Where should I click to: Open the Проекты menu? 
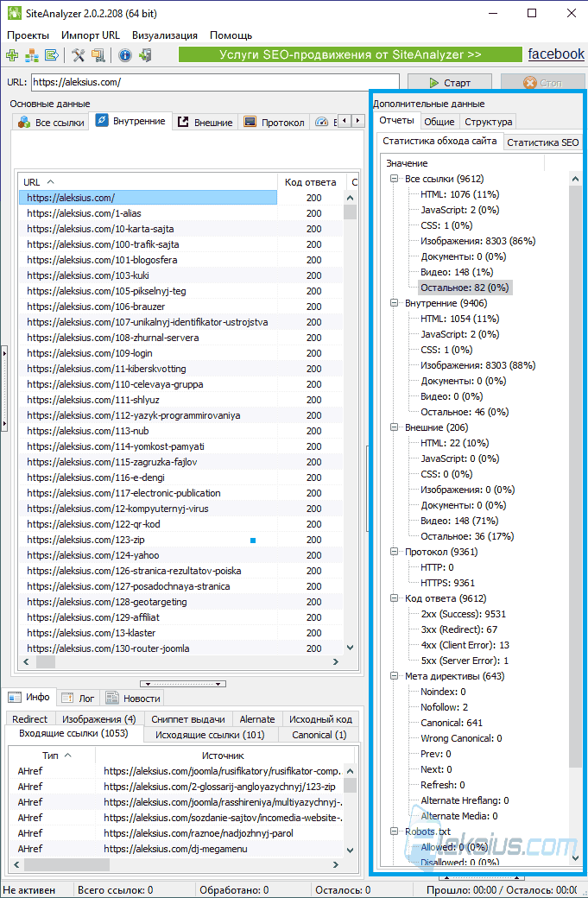click(28, 35)
